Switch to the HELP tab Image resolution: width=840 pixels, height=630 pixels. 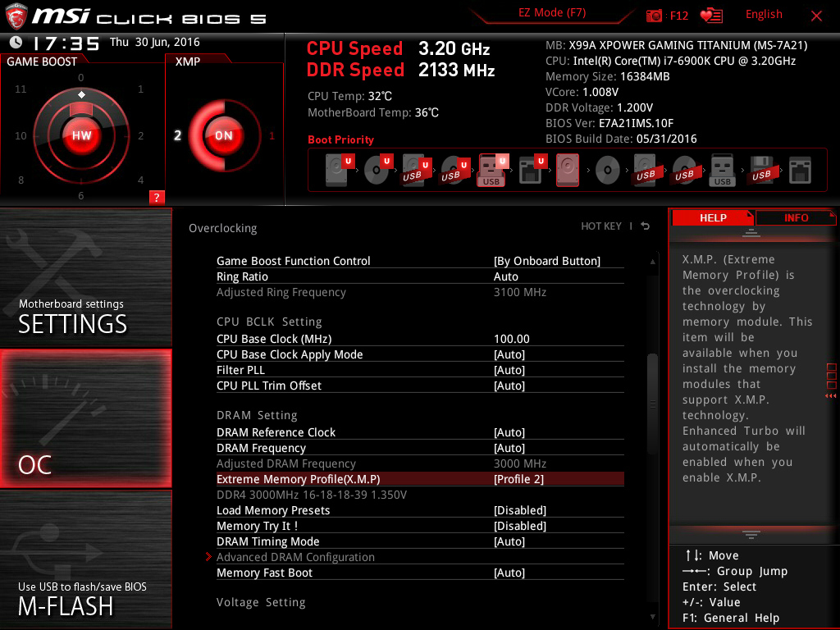(x=713, y=217)
